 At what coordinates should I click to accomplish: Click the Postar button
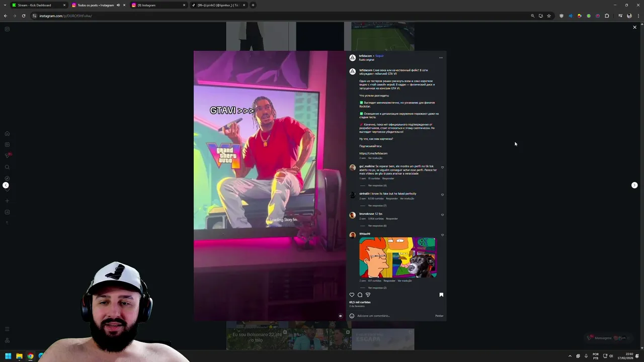point(439,316)
